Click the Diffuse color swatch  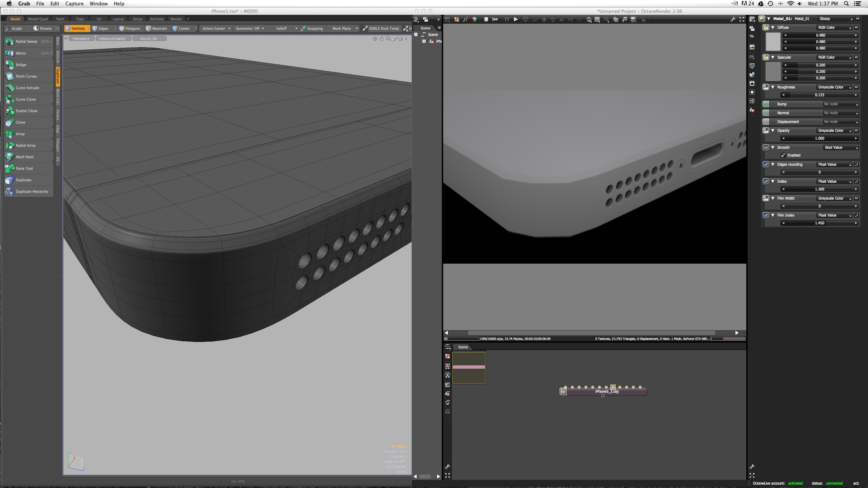coord(773,42)
